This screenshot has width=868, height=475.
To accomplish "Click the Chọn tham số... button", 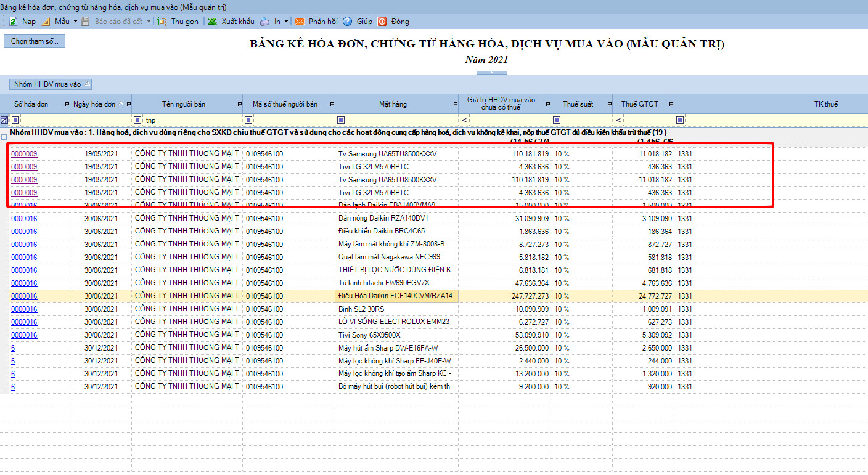I will click(x=35, y=41).
